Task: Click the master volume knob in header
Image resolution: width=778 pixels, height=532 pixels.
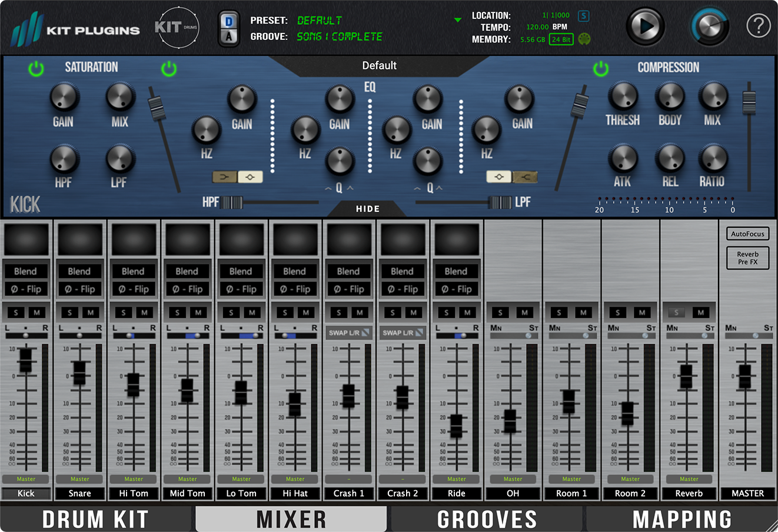Action: click(x=710, y=26)
